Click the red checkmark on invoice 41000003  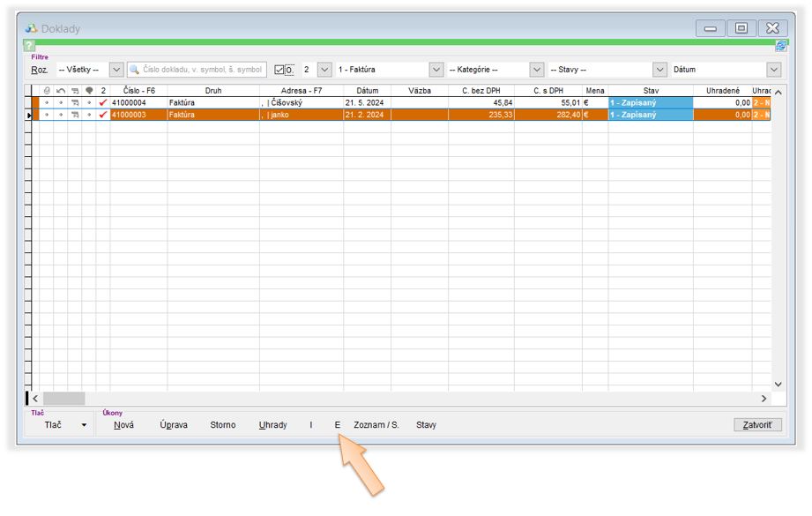click(103, 115)
